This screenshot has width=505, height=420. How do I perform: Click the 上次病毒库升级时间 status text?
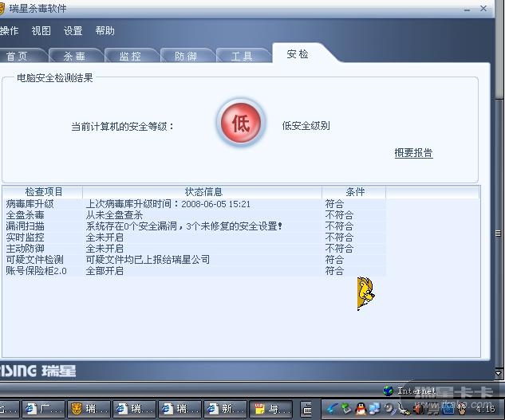coord(168,204)
